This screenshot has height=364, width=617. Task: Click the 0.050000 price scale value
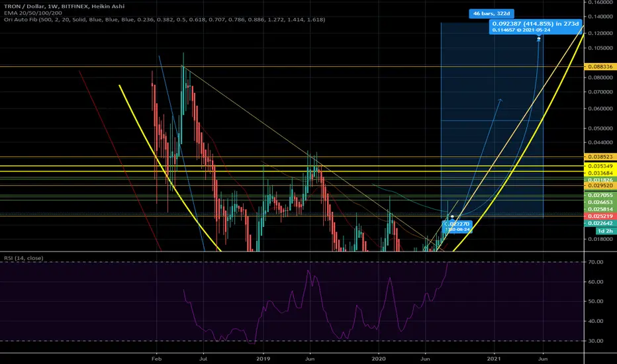click(600, 128)
